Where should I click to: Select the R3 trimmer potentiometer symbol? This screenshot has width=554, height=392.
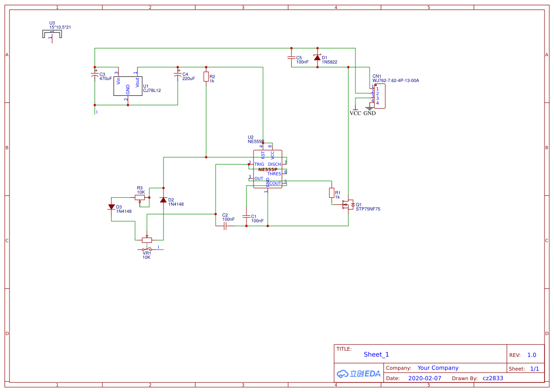pyautogui.click(x=140, y=199)
